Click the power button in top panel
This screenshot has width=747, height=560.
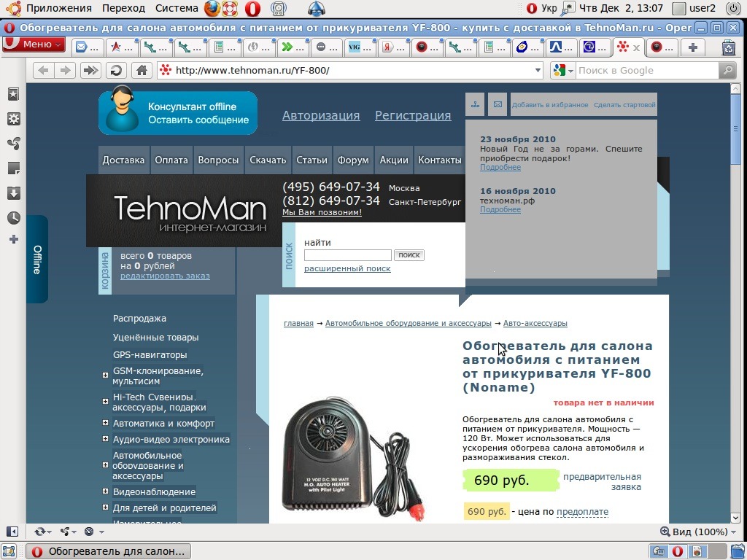[x=734, y=8]
